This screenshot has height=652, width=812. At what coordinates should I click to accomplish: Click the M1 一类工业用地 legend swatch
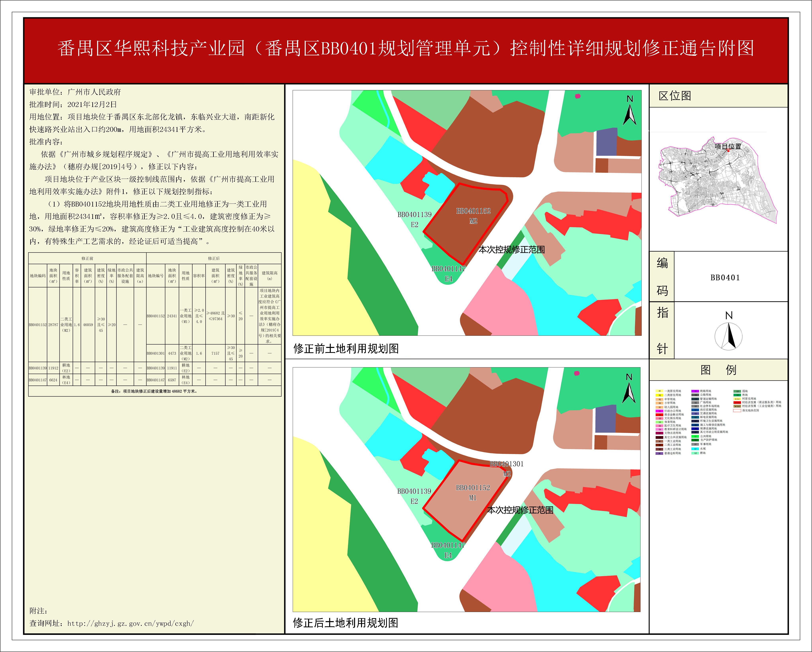660,441
